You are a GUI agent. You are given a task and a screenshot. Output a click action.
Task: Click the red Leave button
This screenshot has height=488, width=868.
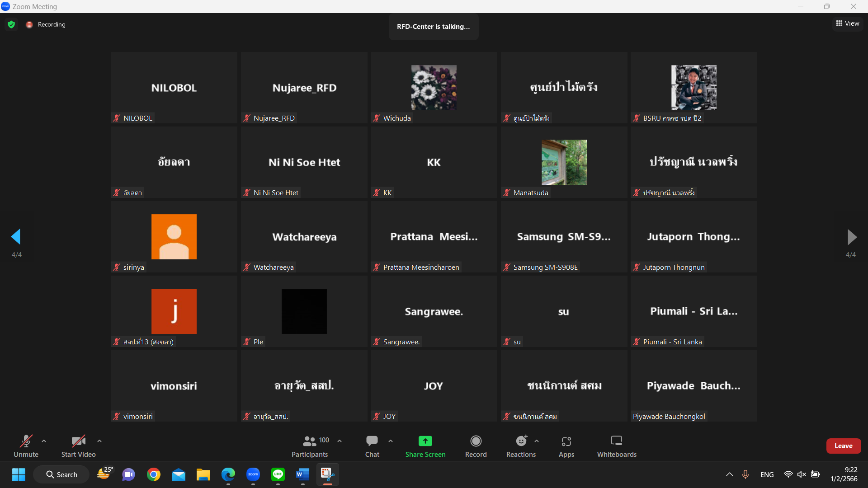click(x=843, y=446)
